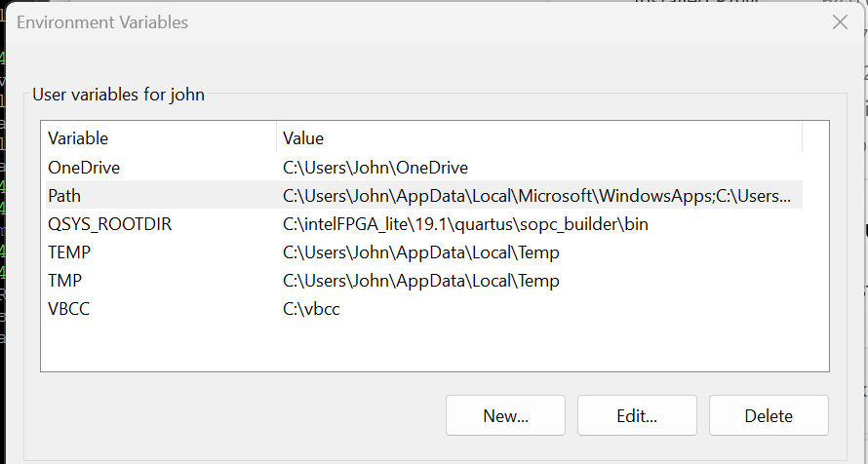Image resolution: width=868 pixels, height=464 pixels.
Task: Click the Delete button
Action: click(x=769, y=415)
